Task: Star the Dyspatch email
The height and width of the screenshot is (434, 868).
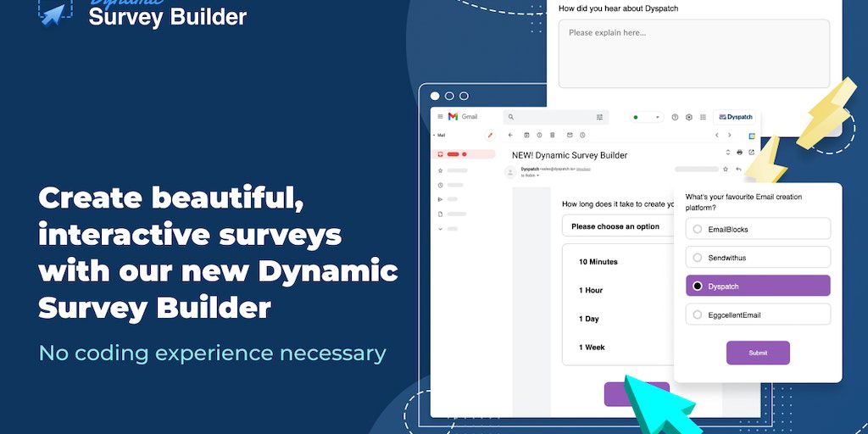Action: tap(726, 169)
